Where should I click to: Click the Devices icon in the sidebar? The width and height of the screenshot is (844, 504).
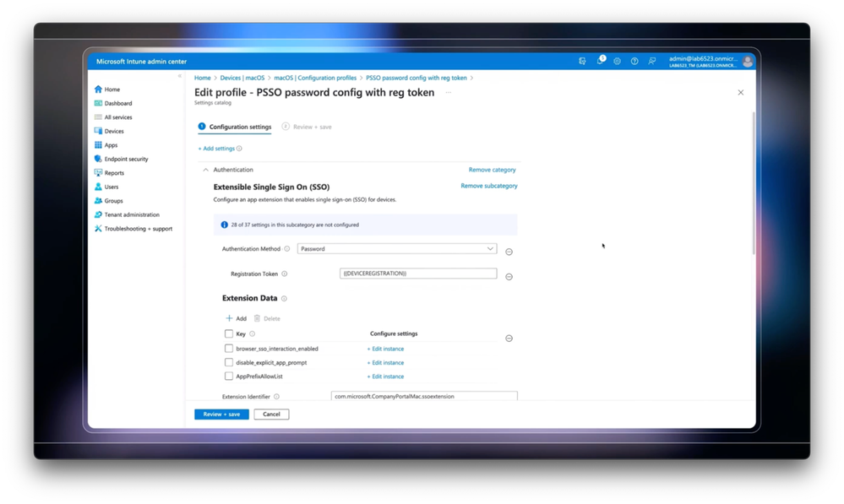[98, 131]
